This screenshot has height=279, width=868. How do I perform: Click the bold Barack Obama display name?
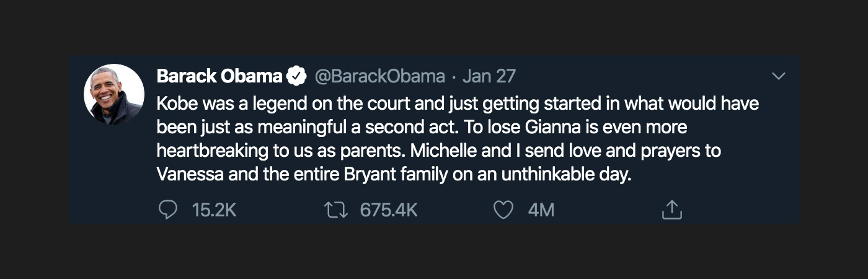[x=219, y=76]
